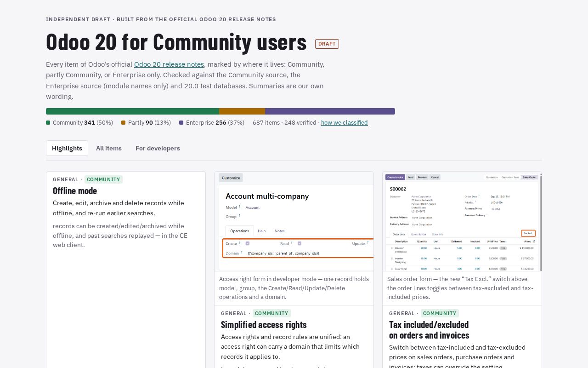Open the For developers tab
This screenshot has height=368, width=588.
[x=158, y=148]
